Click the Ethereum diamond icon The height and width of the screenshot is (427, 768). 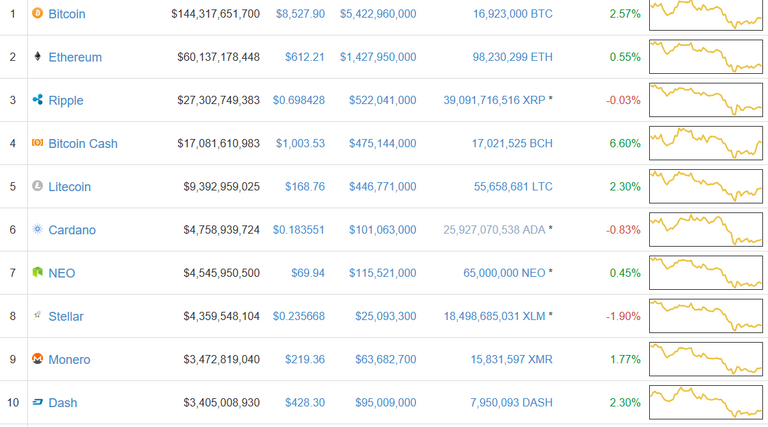37,56
